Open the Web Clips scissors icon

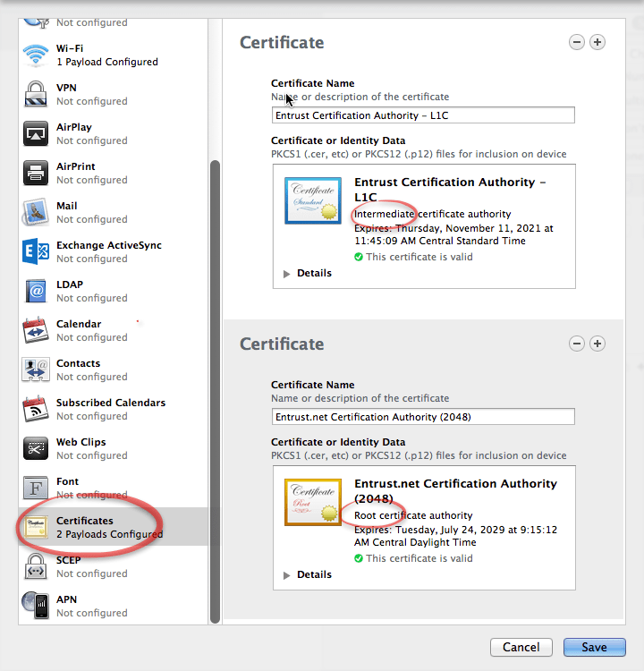click(x=36, y=448)
